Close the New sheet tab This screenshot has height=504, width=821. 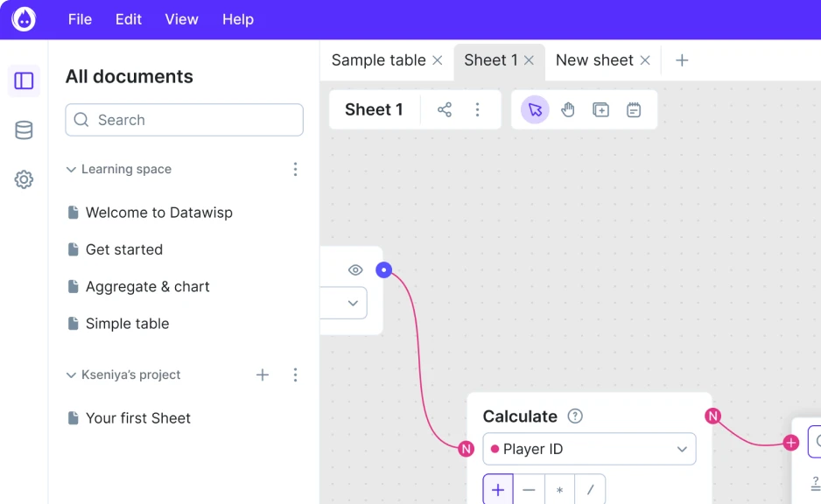(645, 60)
